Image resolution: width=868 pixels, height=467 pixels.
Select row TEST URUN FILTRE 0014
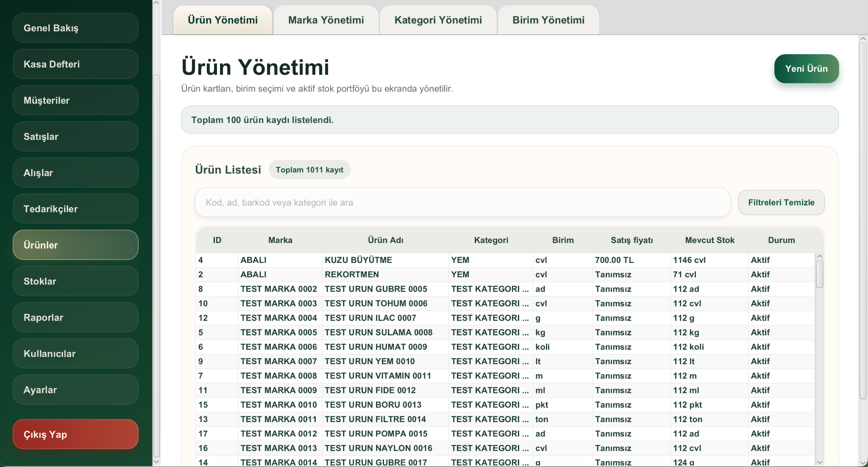(505, 419)
